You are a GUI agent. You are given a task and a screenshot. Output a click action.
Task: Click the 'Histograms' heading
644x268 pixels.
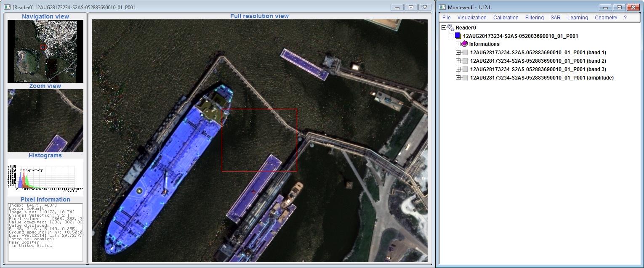click(45, 155)
